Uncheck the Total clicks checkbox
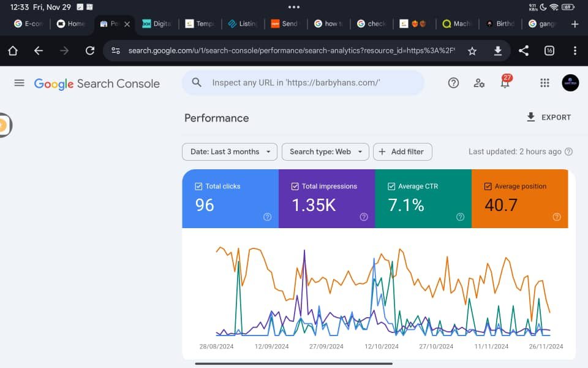588x368 pixels. [x=198, y=186]
